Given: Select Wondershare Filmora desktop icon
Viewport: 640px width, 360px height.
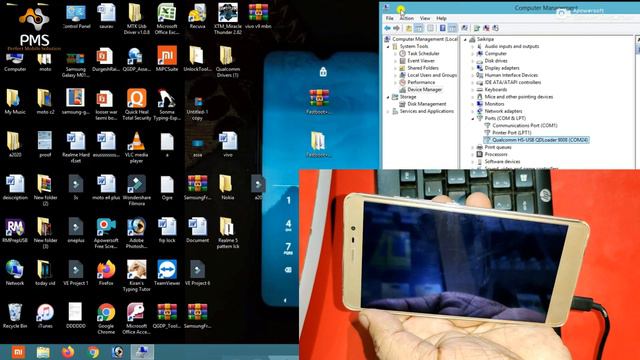Looking at the screenshot, I should click(137, 190).
